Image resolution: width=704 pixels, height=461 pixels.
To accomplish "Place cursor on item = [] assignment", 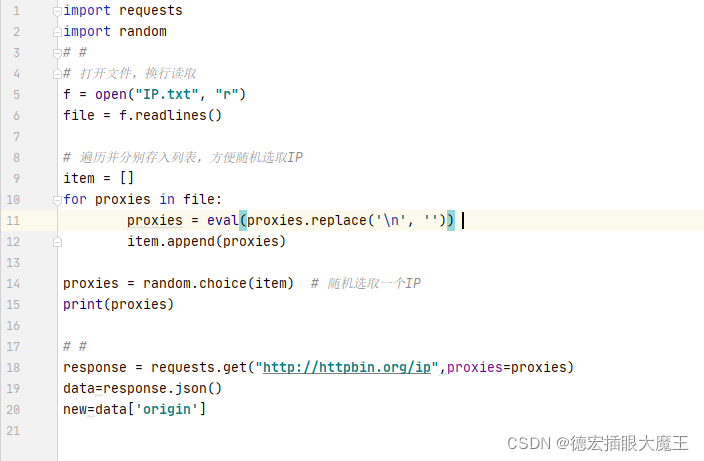I will [x=98, y=179].
